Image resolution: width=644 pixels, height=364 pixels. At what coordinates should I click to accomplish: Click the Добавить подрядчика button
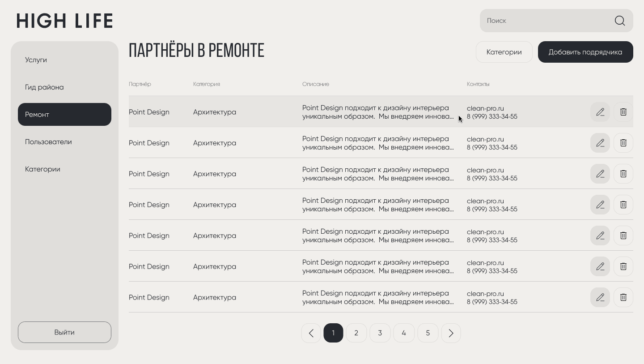(585, 52)
